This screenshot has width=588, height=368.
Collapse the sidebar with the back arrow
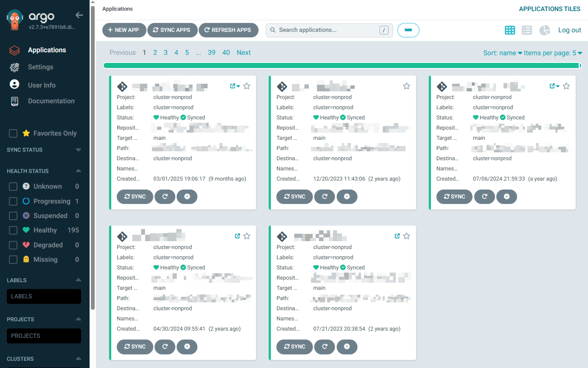tap(79, 15)
